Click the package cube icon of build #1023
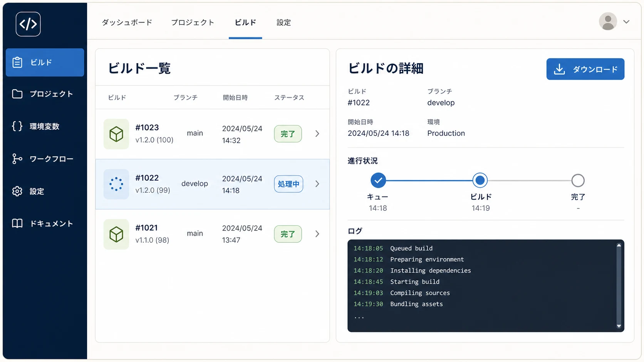The image size is (644, 362). (116, 134)
